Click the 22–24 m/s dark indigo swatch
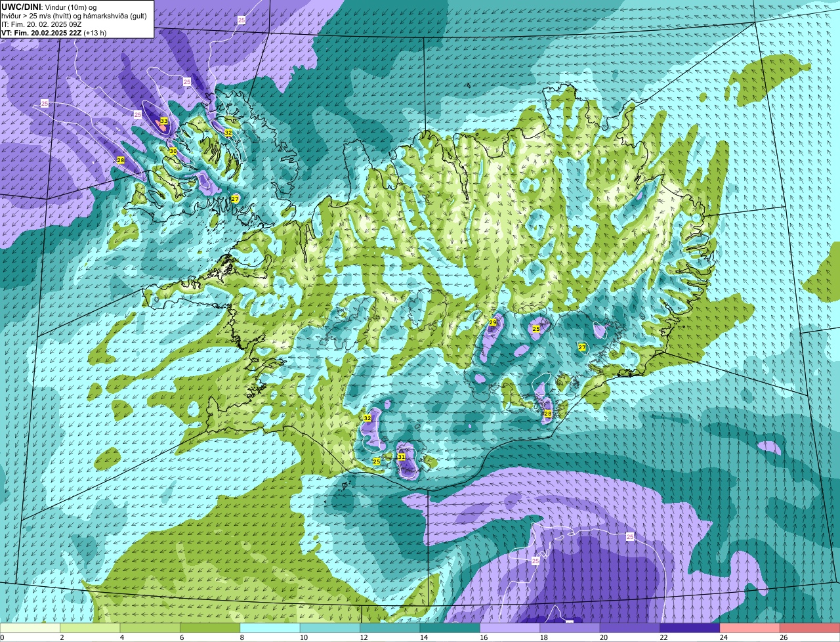The width and height of the screenshot is (840, 642). pos(690,628)
